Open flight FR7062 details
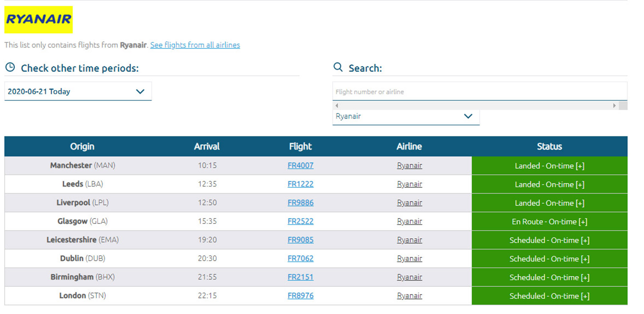The image size is (644, 314). click(x=300, y=258)
